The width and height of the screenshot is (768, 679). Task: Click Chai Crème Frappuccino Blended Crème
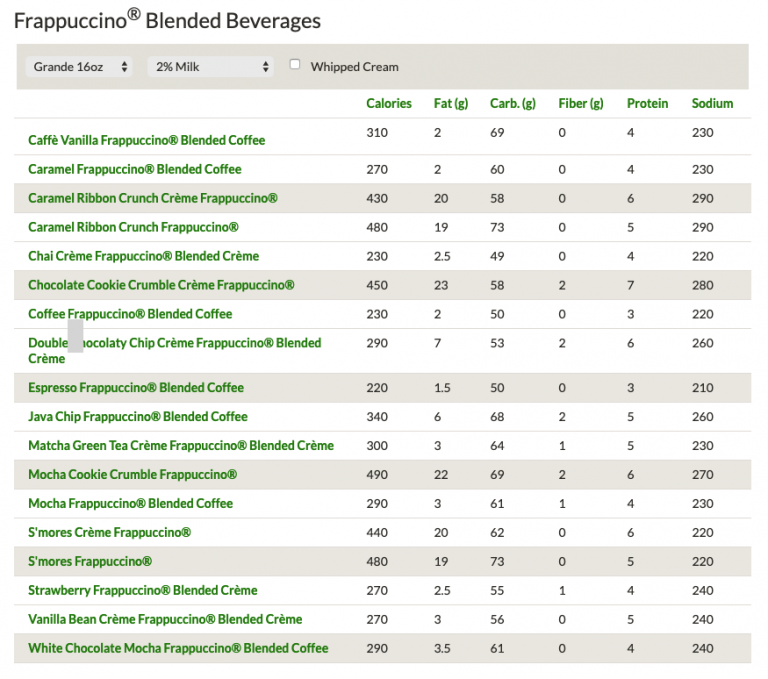click(x=143, y=256)
